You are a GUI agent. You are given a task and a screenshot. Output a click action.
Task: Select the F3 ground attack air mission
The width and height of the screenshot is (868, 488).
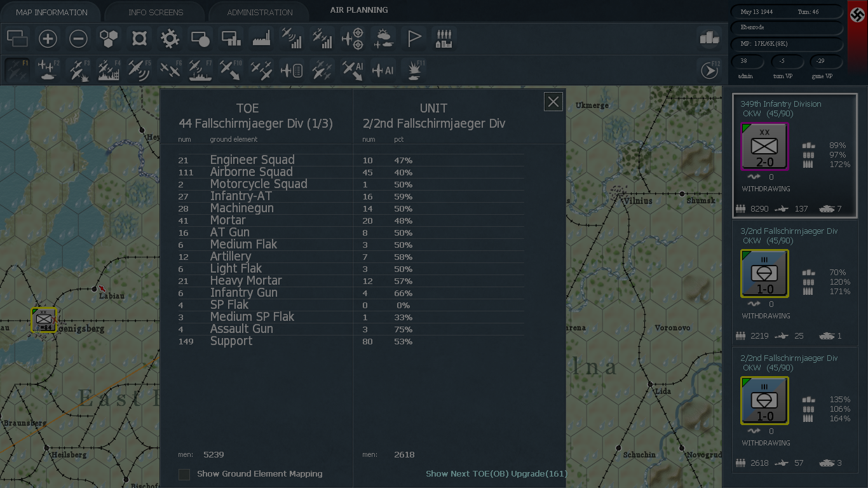[78, 69]
